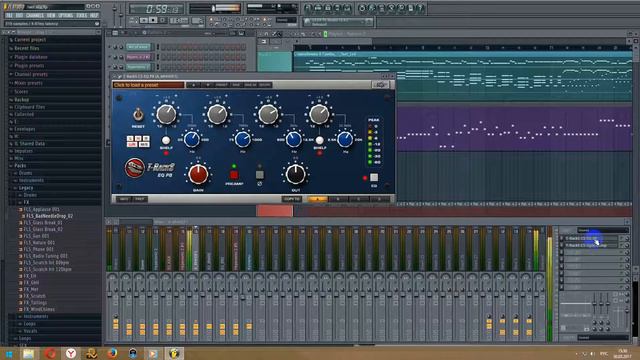This screenshot has height=360, width=640.
Task: Click the black OUT knob
Action: 295,174
